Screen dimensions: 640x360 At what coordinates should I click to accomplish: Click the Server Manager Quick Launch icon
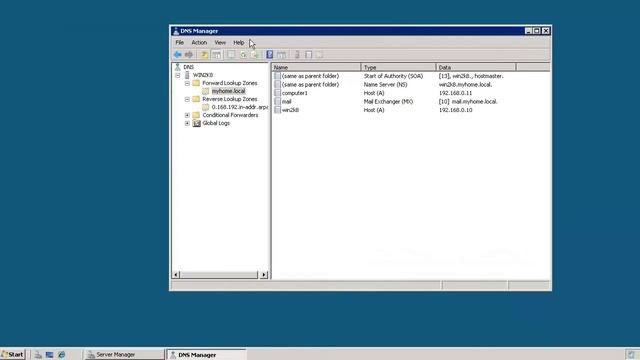click(x=38, y=355)
